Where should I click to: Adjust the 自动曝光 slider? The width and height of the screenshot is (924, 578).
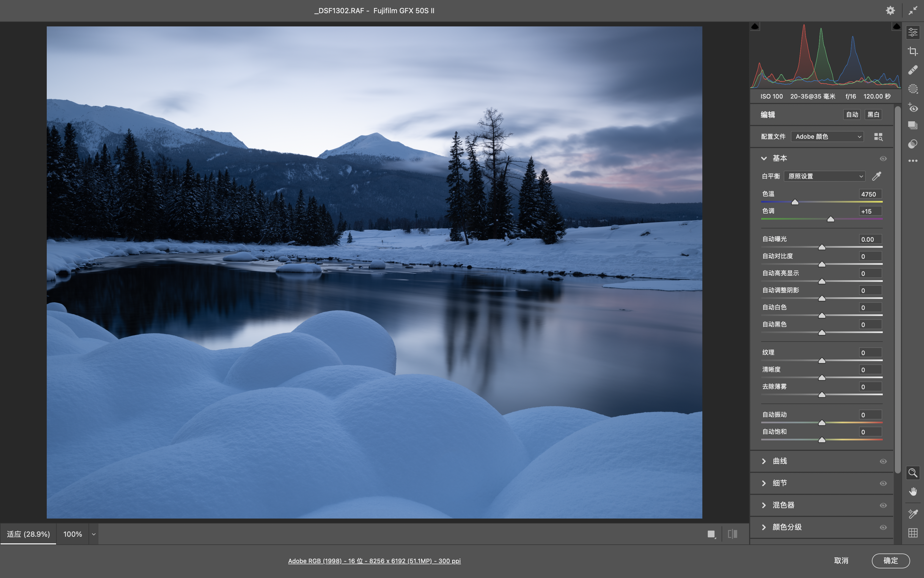click(822, 247)
